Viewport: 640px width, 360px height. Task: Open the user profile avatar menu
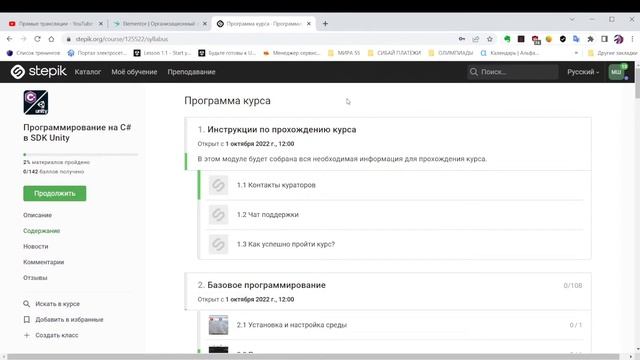[617, 72]
